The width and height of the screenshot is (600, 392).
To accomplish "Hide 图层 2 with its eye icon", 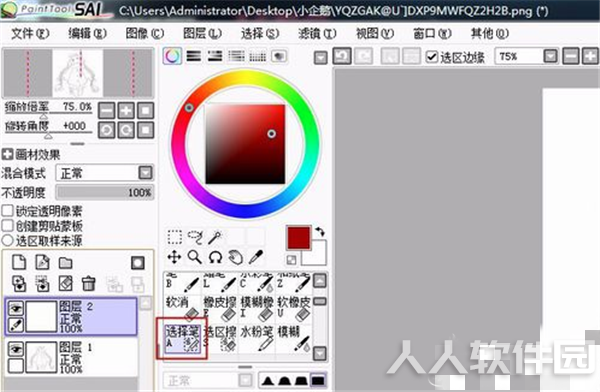I will (x=16, y=308).
